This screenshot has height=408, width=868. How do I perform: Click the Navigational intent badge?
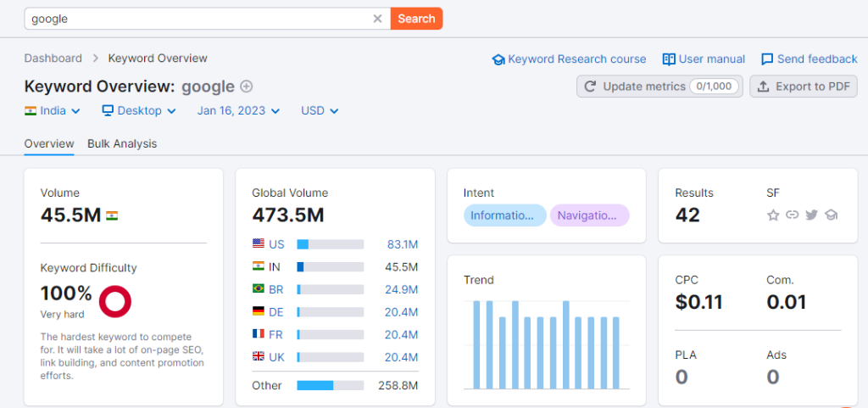590,215
